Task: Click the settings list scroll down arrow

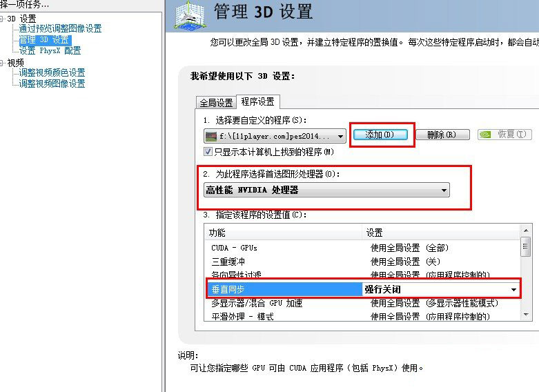Action: click(x=526, y=315)
